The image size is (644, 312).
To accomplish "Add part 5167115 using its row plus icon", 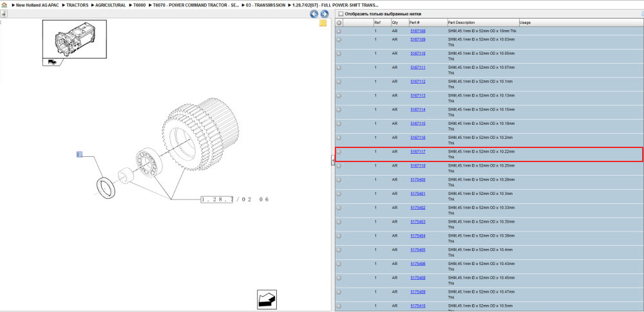I will 339,124.
